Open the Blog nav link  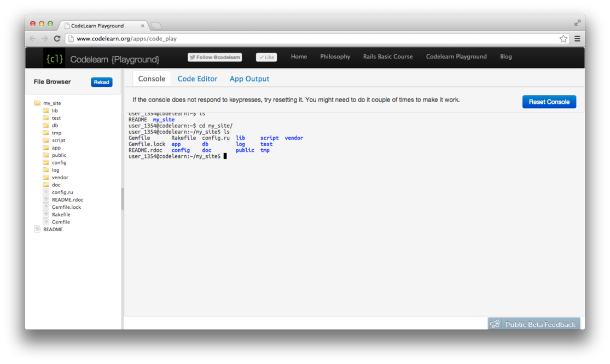[x=506, y=57]
